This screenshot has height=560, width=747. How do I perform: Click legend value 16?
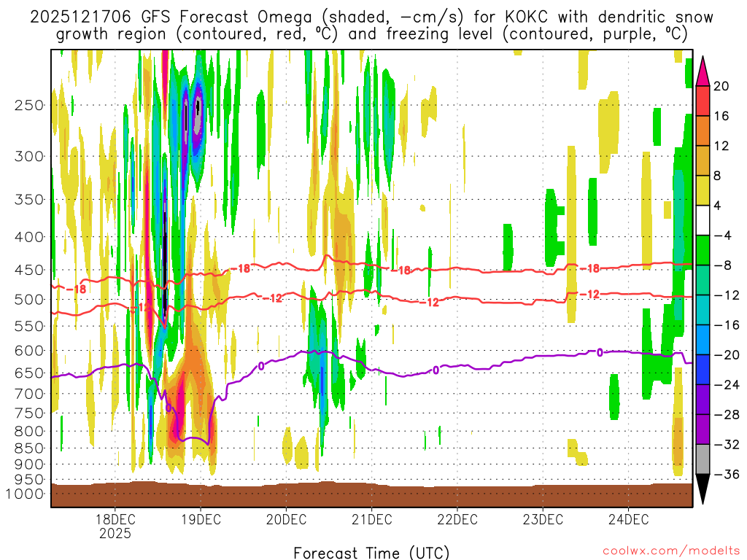pyautogui.click(x=721, y=116)
